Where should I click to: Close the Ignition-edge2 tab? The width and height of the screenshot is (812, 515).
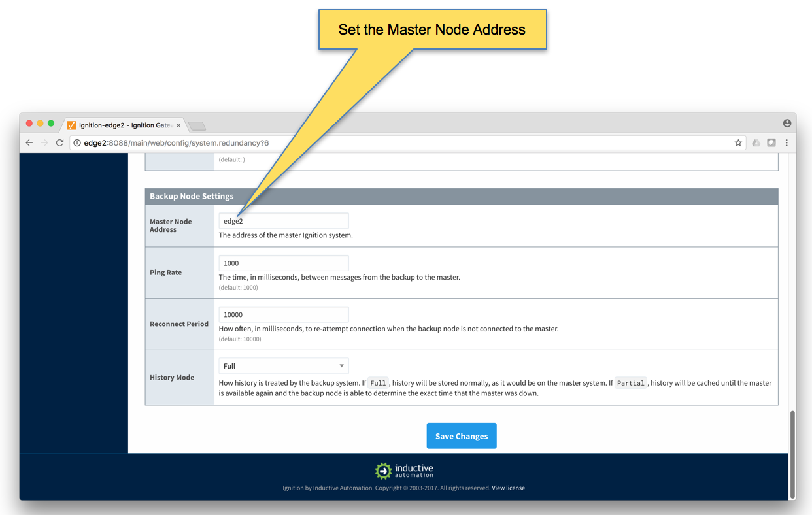(x=178, y=125)
